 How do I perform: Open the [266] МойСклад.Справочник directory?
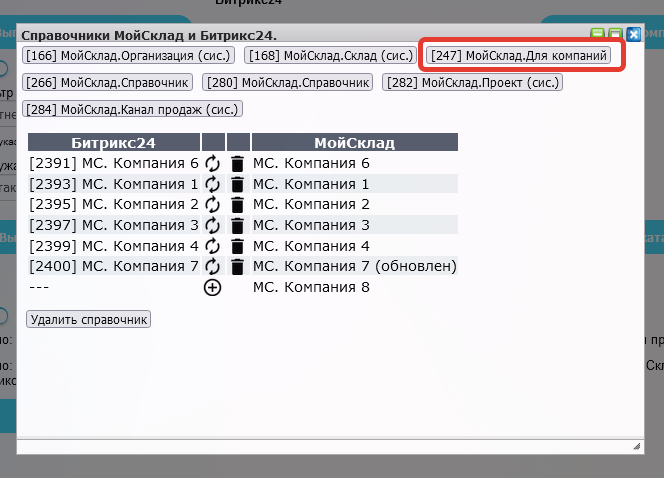[x=107, y=82]
